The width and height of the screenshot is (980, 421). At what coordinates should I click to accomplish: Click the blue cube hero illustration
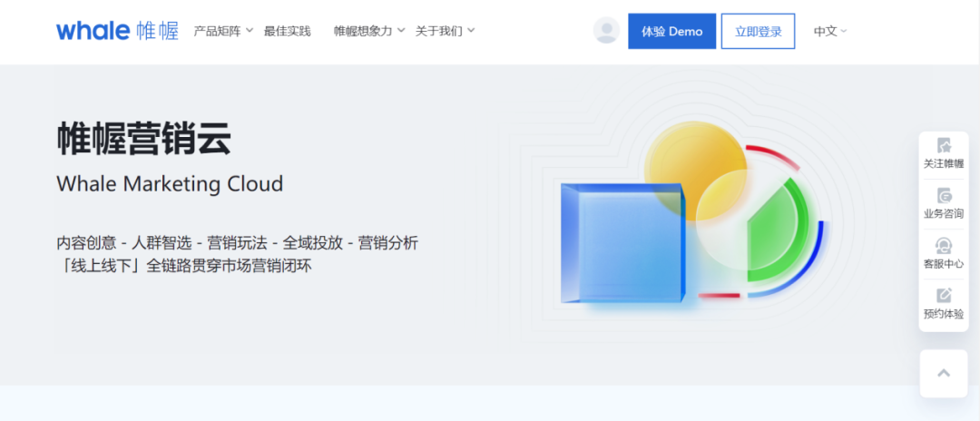coord(623,243)
